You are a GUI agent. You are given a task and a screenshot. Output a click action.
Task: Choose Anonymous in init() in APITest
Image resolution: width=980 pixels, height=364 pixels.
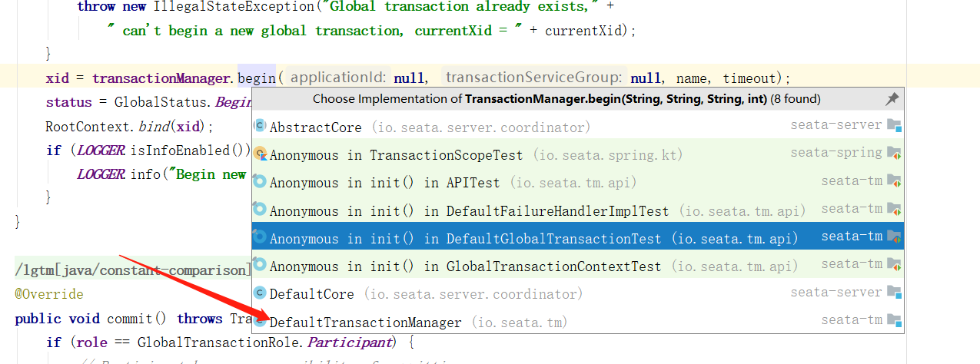click(384, 183)
